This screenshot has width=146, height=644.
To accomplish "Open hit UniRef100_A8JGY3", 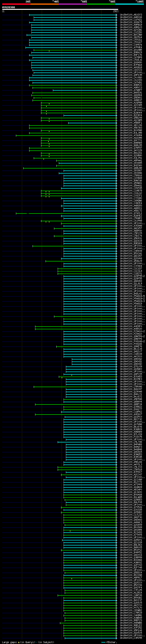I will click(131, 15).
